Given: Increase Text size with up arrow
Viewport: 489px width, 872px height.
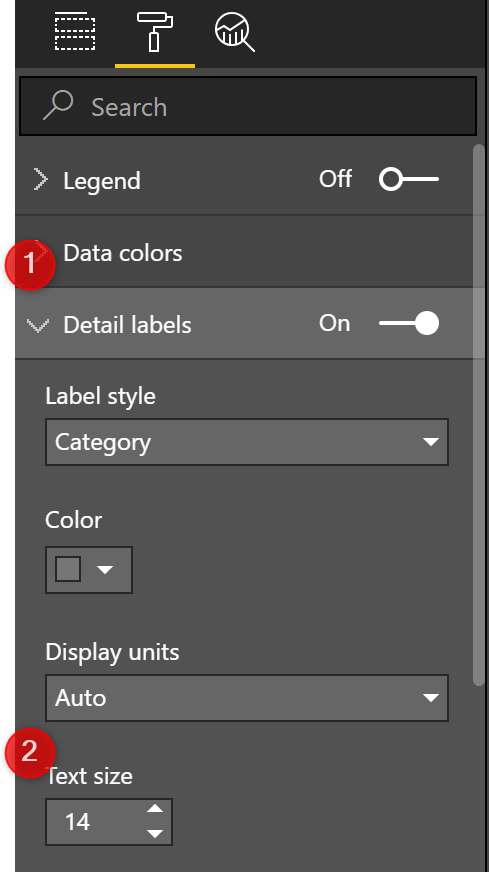Looking at the screenshot, I should [155, 809].
